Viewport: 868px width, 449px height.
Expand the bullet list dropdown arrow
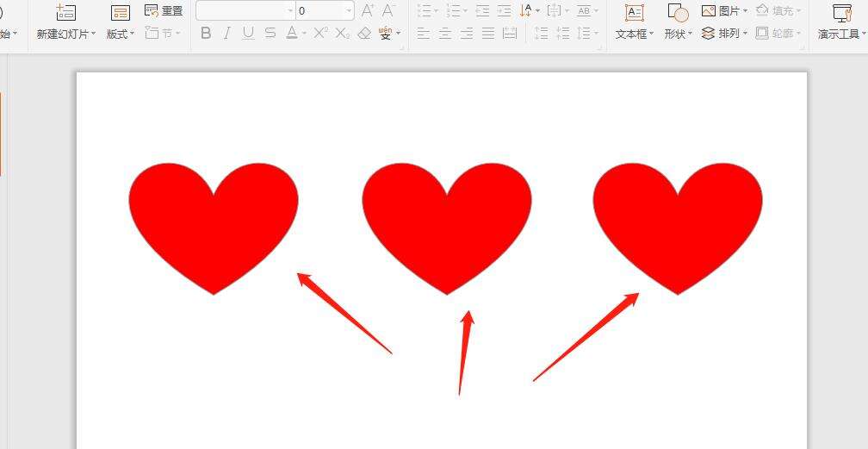pos(437,10)
